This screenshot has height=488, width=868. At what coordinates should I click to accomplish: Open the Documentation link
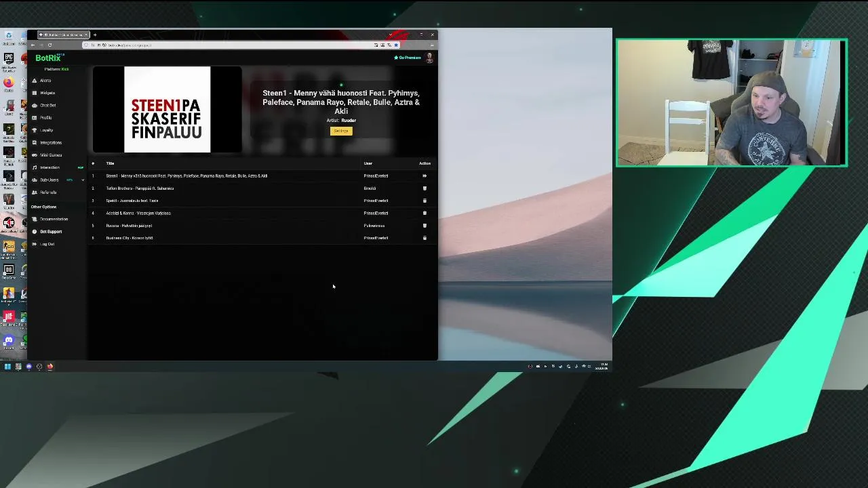(x=54, y=219)
